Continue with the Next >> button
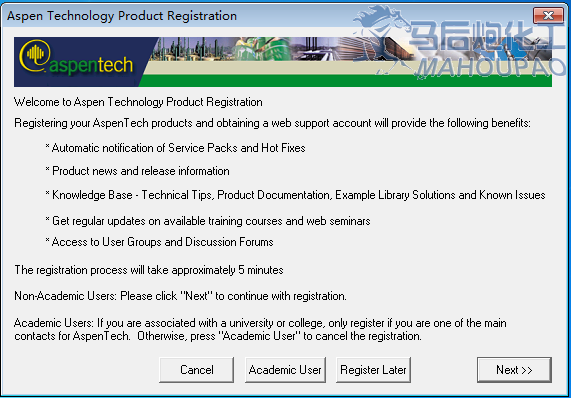 tap(514, 370)
